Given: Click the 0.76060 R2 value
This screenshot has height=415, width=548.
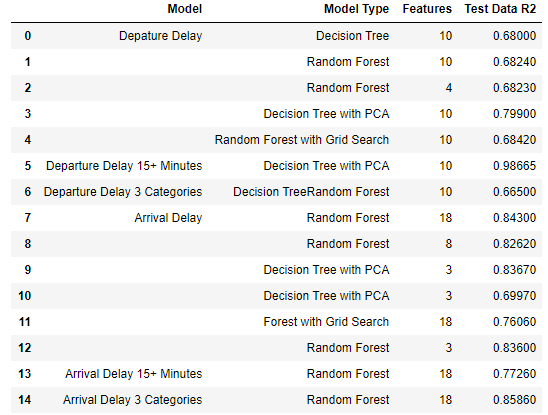Looking at the screenshot, I should tap(514, 322).
